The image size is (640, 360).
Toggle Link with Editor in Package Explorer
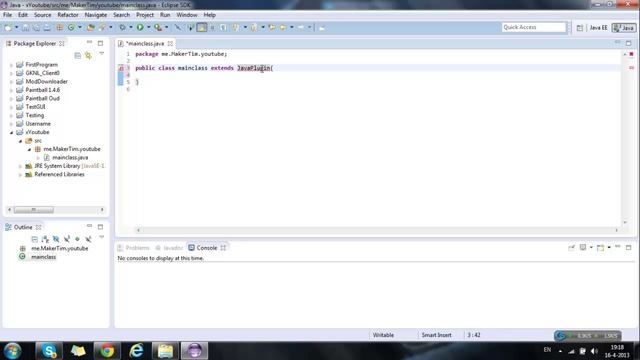coord(88,56)
